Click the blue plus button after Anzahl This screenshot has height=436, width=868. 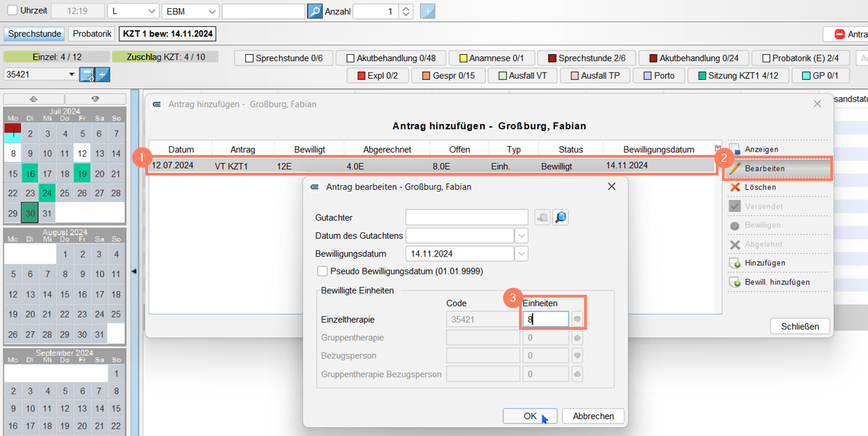pos(426,11)
